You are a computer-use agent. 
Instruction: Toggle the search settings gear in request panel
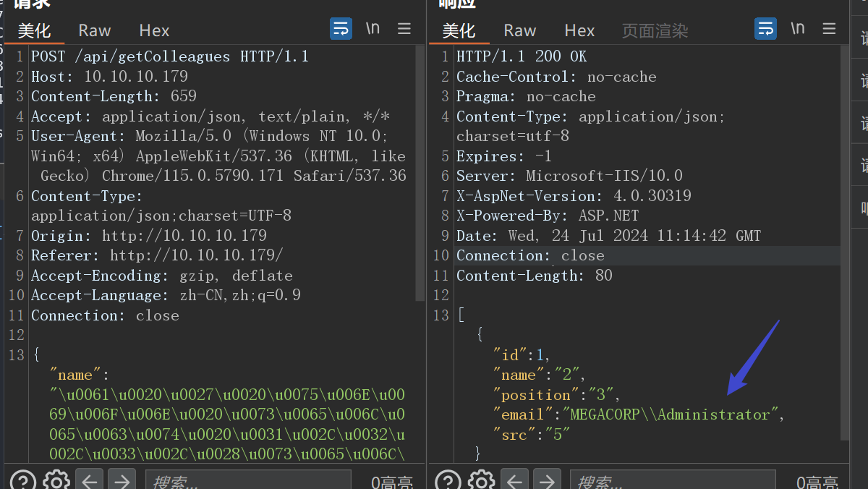coord(56,480)
